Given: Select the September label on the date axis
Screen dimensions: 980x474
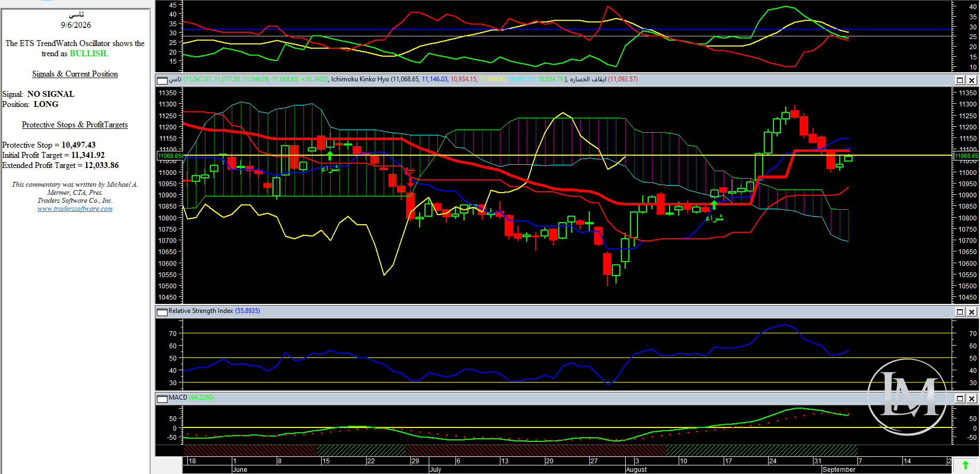Looking at the screenshot, I should 839,470.
